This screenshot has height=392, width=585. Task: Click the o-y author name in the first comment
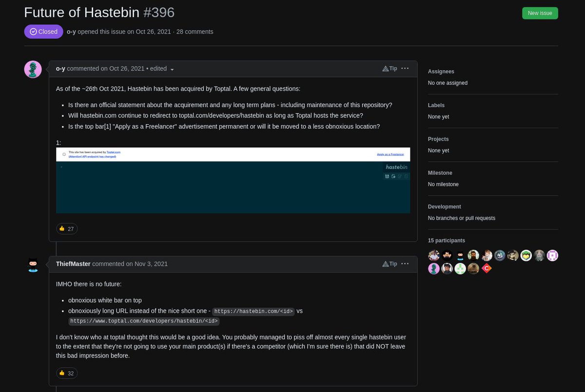point(60,69)
